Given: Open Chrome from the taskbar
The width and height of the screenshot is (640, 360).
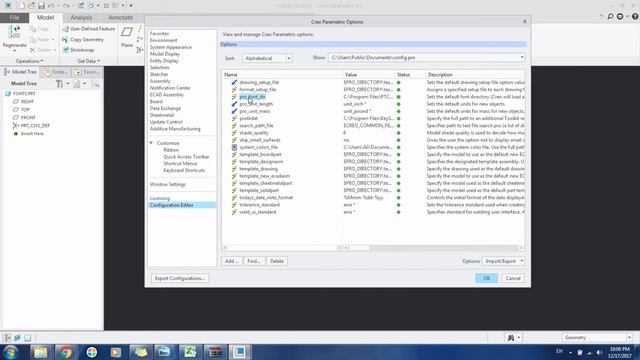Looking at the screenshot, I should click(x=65, y=352).
